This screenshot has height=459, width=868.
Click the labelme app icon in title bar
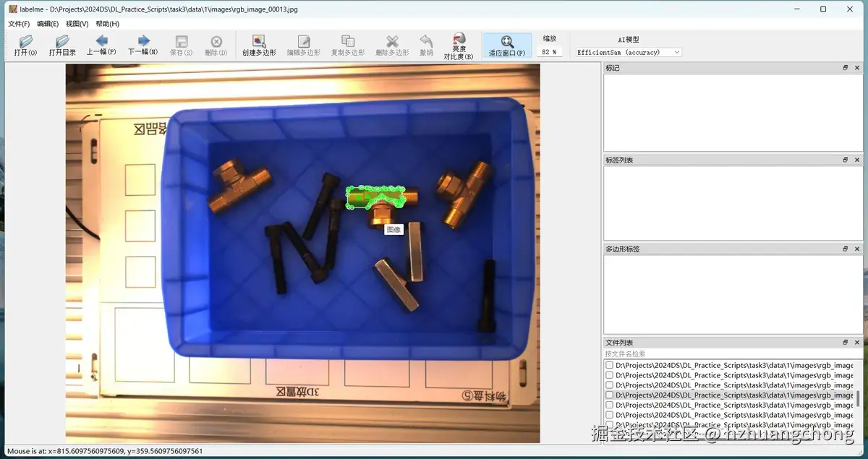click(x=12, y=9)
